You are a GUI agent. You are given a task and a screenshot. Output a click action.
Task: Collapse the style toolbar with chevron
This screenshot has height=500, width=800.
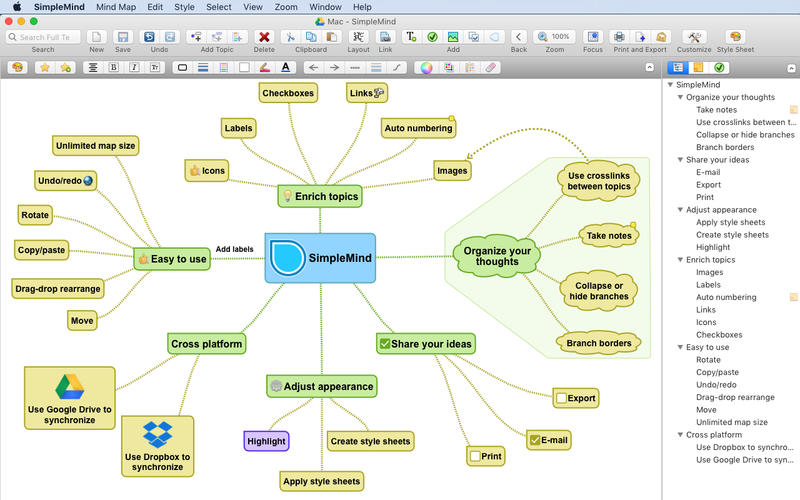point(649,67)
